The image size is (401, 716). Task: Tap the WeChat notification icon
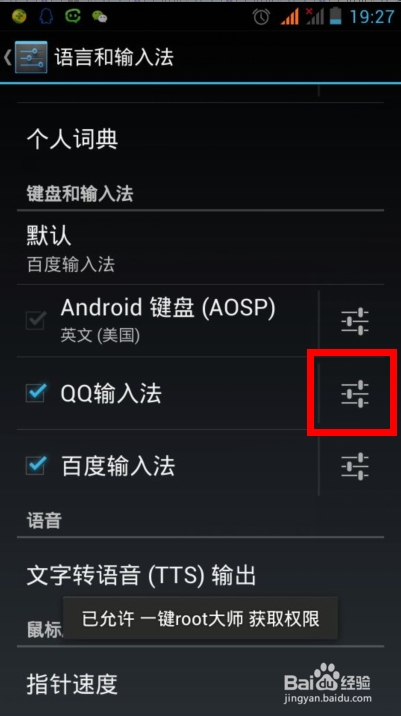click(x=99, y=17)
